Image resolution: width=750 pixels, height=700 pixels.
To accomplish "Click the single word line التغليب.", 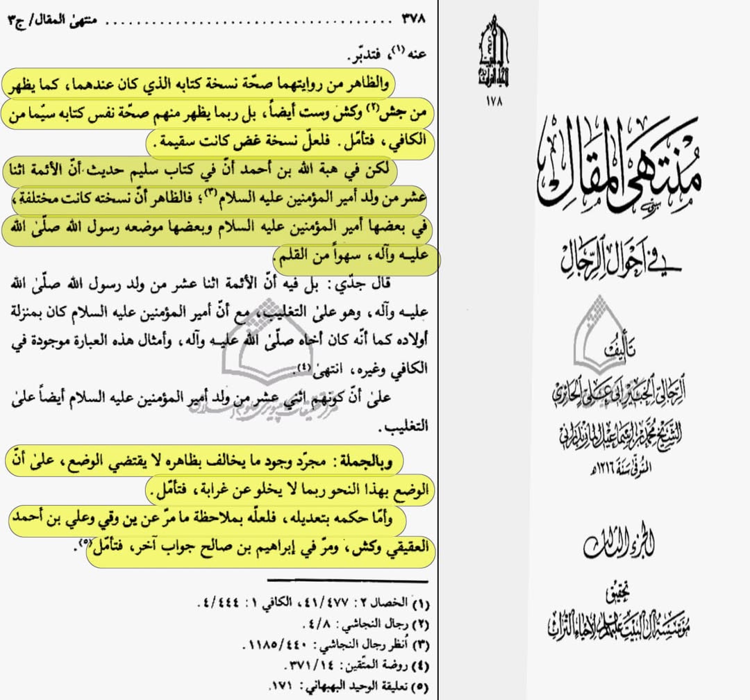I will (x=403, y=426).
